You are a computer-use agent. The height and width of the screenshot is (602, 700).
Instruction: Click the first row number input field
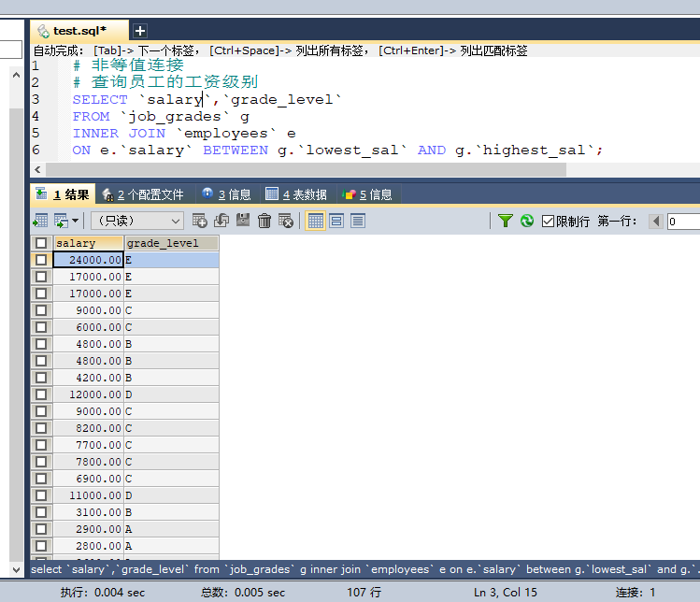(683, 221)
